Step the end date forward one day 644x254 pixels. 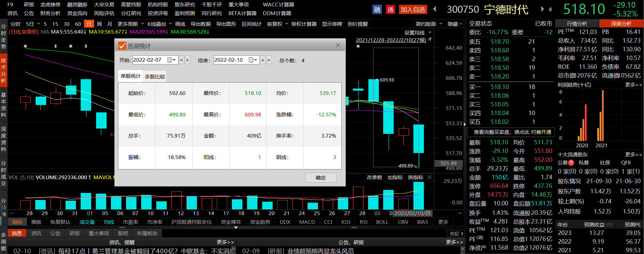269,60
